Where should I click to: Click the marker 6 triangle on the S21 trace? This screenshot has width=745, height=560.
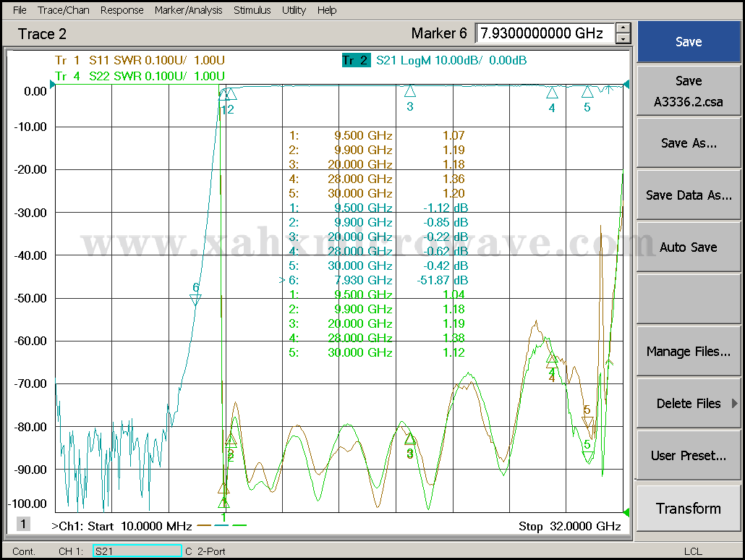point(195,300)
